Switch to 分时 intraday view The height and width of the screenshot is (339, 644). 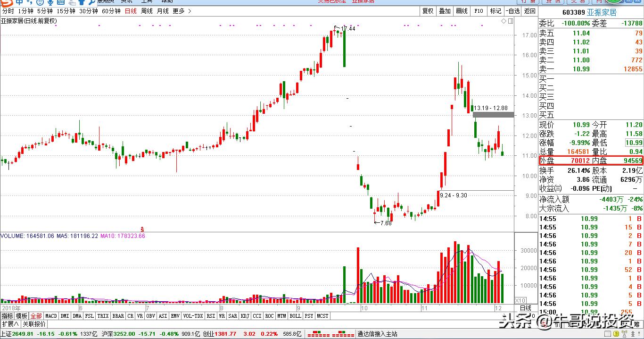click(x=8, y=11)
